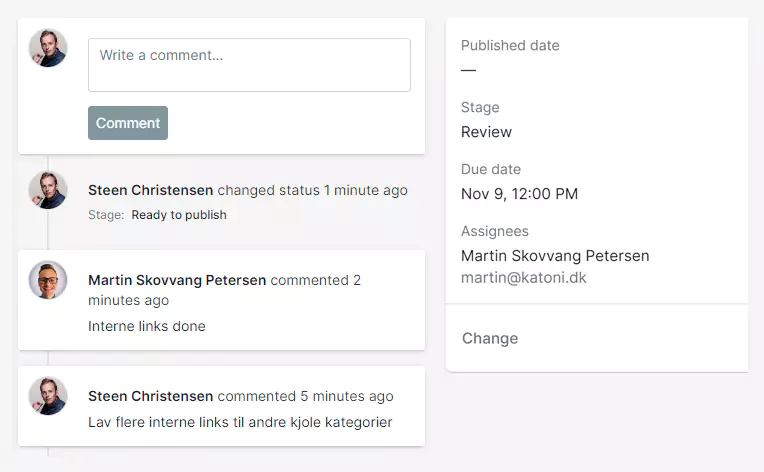This screenshot has height=472, width=764.
Task: Open the martin@katoni.dk email link
Action: tap(524, 277)
